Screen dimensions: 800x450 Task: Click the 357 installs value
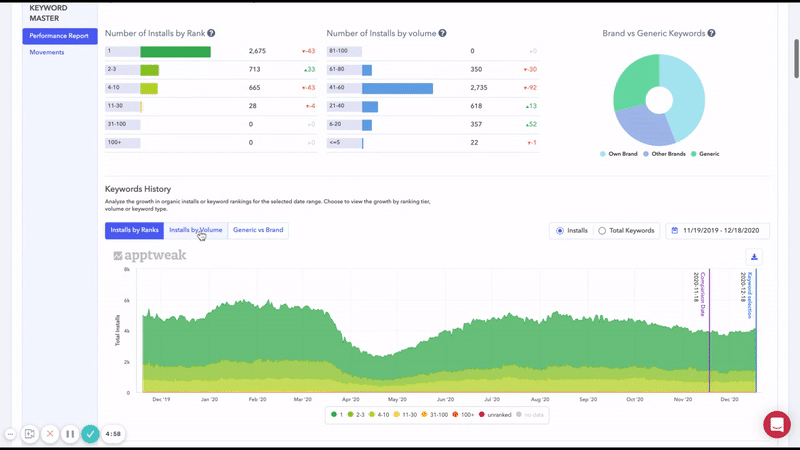point(476,124)
